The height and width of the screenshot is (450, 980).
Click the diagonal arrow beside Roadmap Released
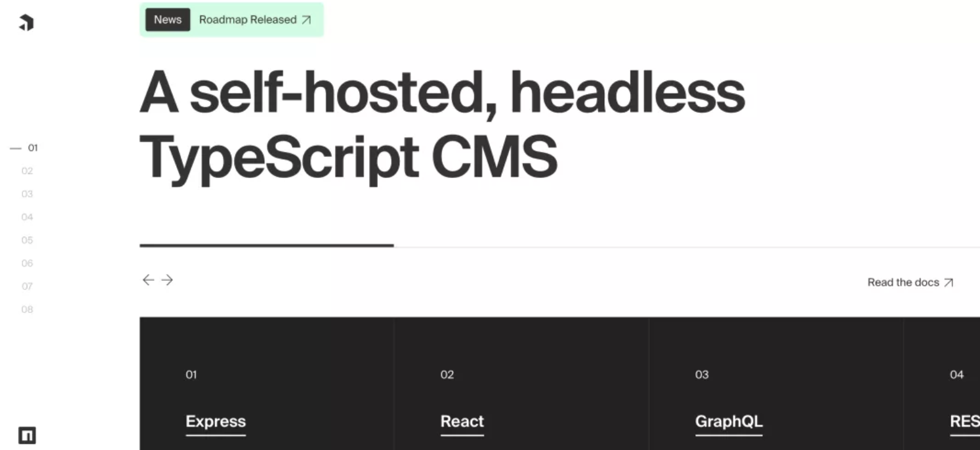pos(305,20)
